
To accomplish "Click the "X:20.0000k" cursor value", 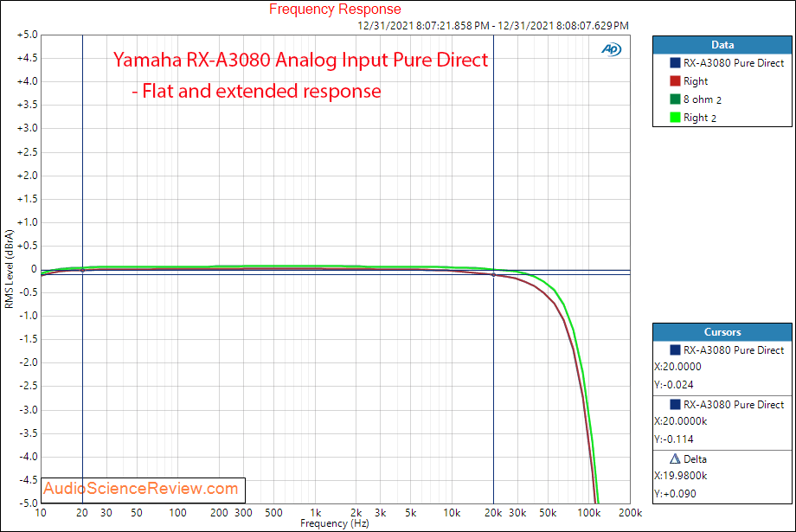I will coord(681,421).
